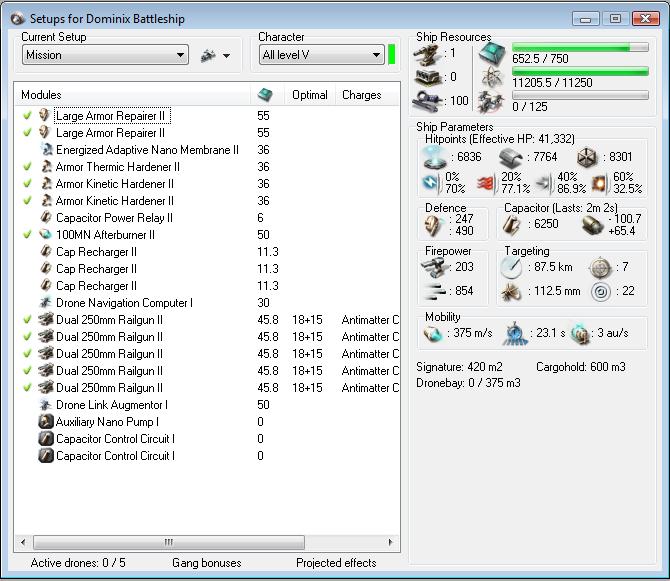
Task: Click the volley damage icon showing 854
Action: pos(435,291)
